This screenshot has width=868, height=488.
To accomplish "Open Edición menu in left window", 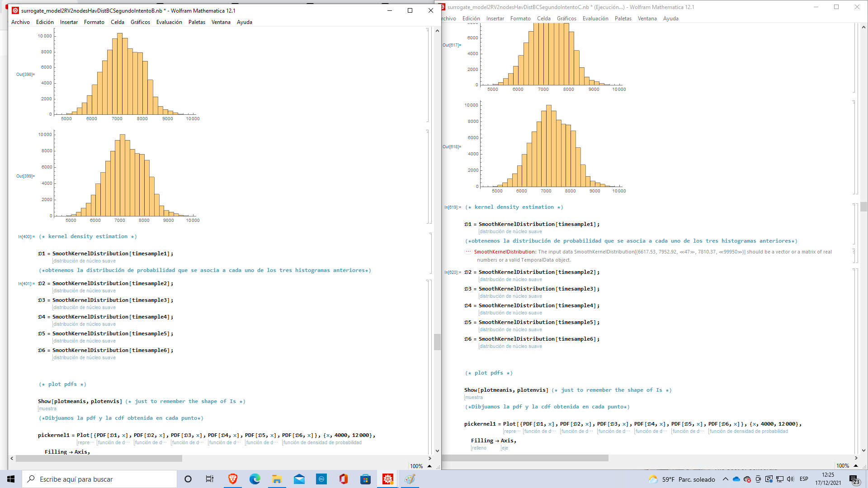I will point(45,22).
